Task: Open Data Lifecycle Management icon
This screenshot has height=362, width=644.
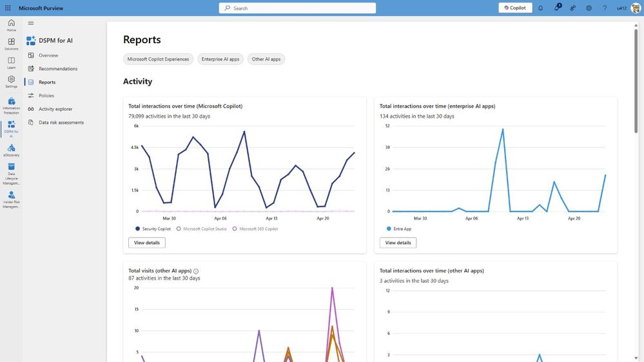Action: 11,174
